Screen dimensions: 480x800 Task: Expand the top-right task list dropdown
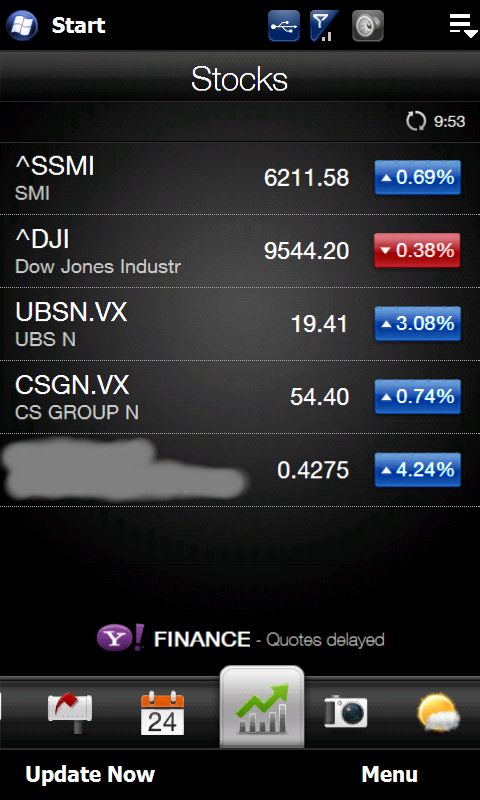point(462,26)
